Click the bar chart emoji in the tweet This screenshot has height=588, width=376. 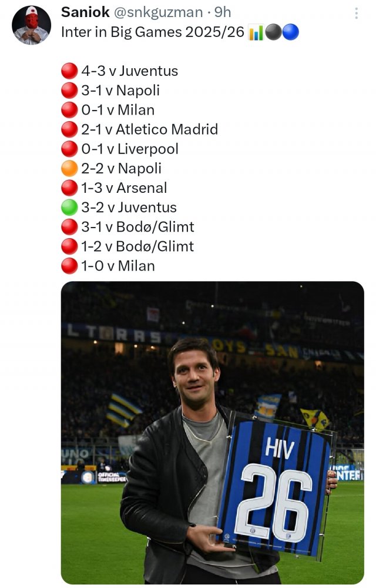(x=256, y=33)
